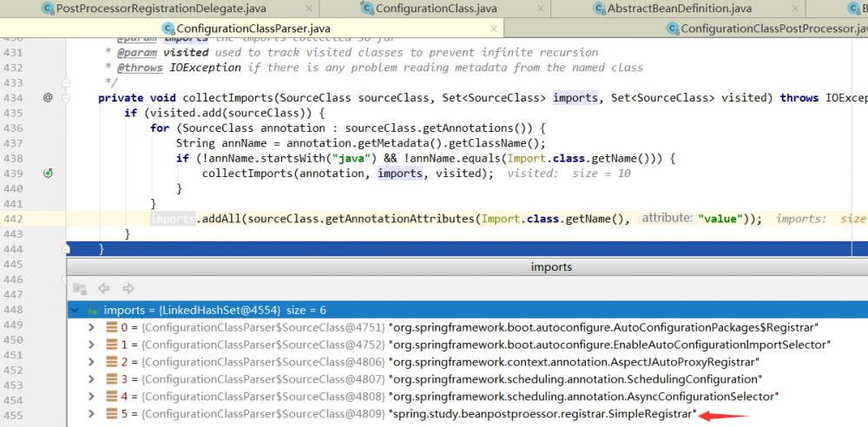
Task: Click the navigate back arrow in imports popup
Action: [104, 288]
